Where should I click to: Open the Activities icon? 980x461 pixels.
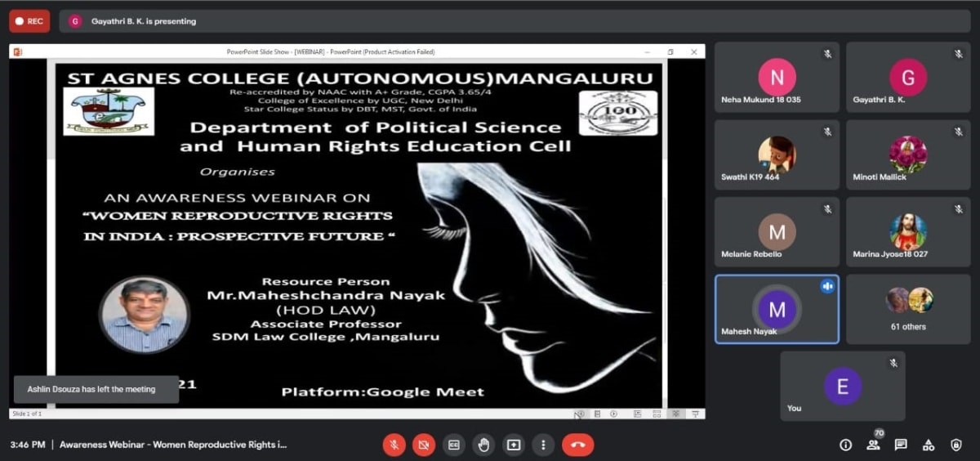pyautogui.click(x=929, y=445)
